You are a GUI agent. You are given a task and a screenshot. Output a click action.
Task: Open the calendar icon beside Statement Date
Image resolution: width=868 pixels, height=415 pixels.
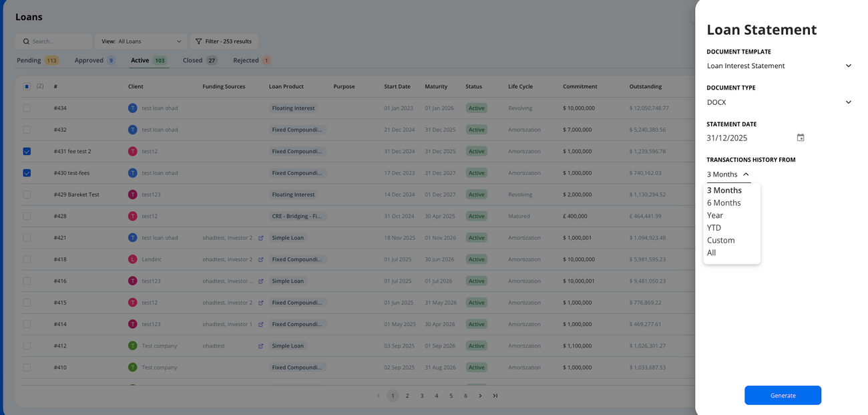point(800,136)
